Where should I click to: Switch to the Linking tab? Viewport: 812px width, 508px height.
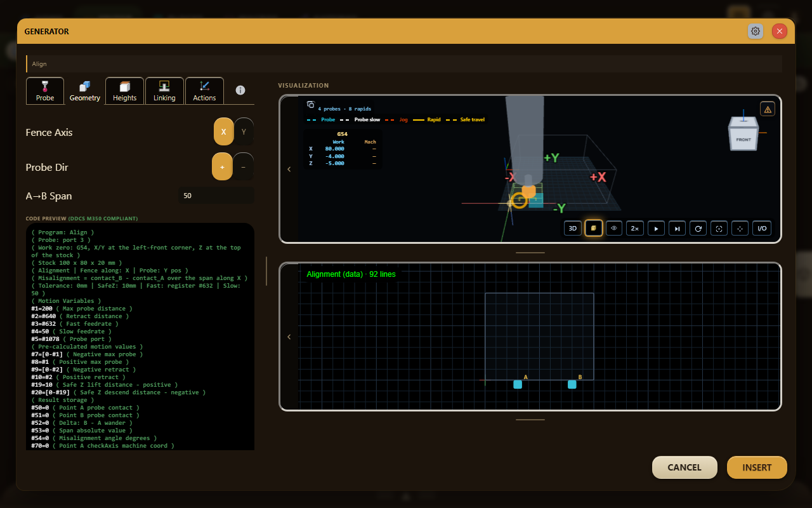click(x=164, y=91)
